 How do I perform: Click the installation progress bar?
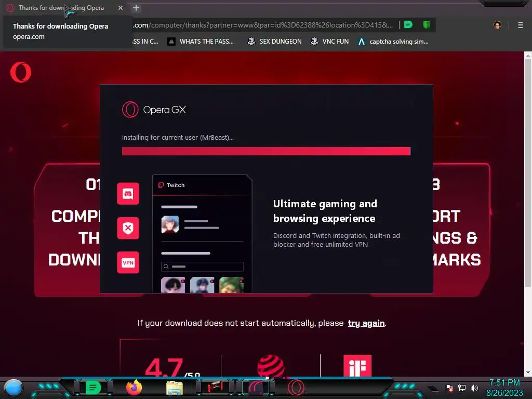[267, 151]
